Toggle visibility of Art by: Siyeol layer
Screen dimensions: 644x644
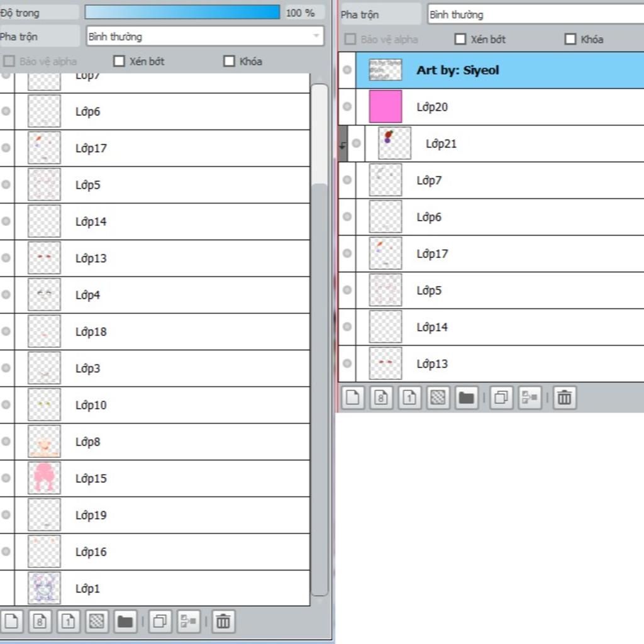(x=347, y=70)
